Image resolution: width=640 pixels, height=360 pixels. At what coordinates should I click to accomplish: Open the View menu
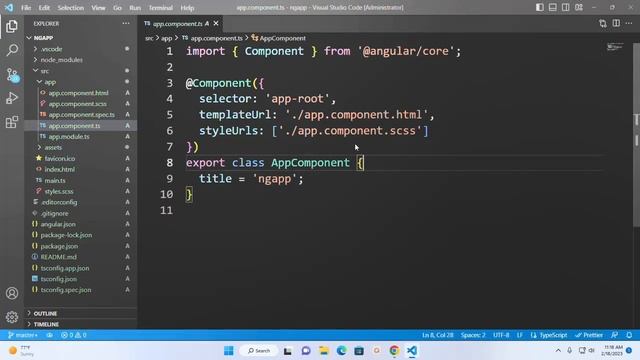tap(98, 8)
